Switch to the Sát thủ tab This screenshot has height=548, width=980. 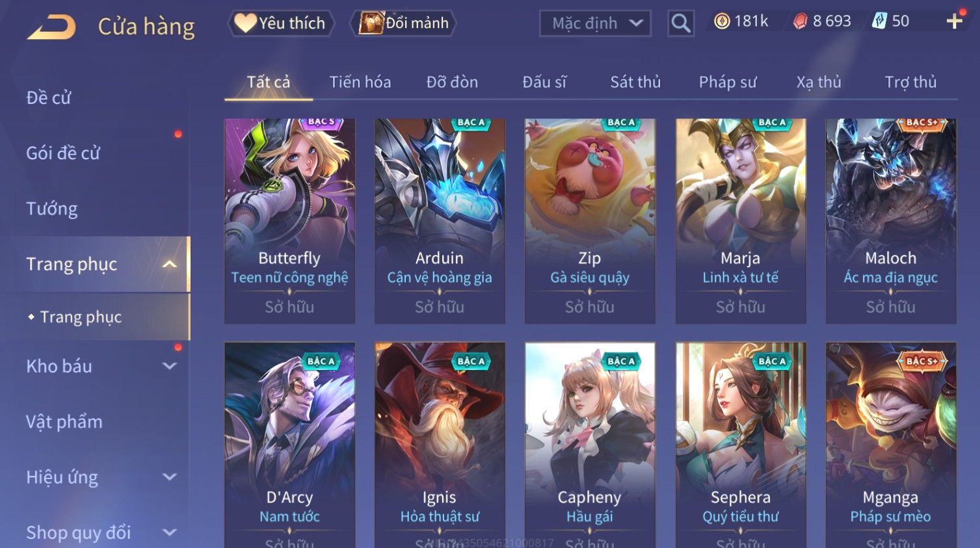(635, 82)
